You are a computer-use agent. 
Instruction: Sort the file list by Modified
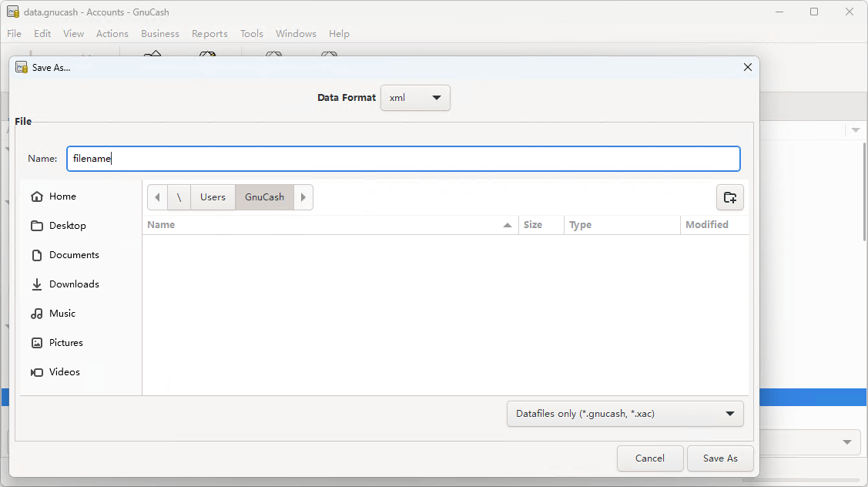pos(706,225)
